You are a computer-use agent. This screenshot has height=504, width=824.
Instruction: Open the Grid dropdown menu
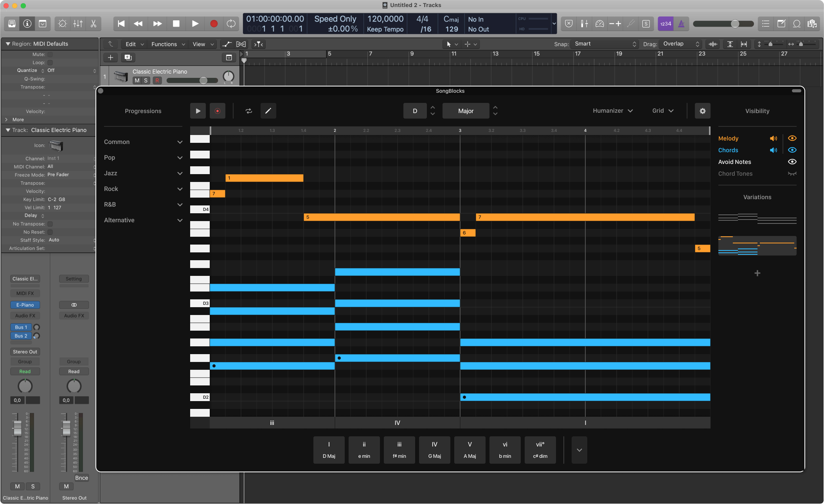(x=663, y=111)
